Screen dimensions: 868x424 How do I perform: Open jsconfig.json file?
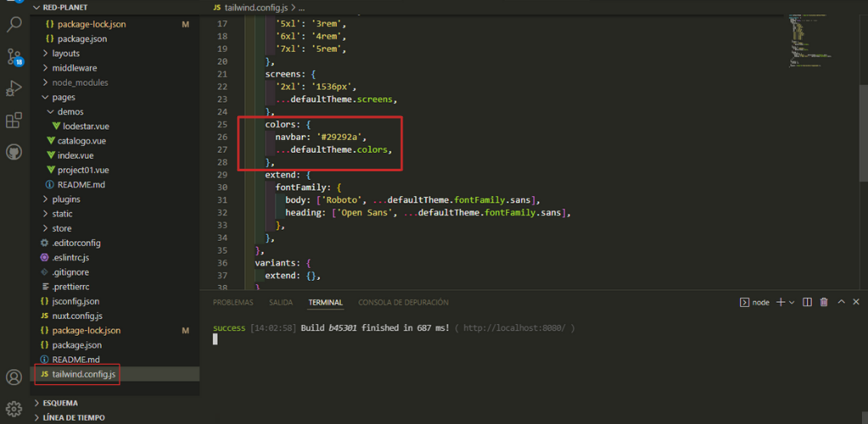pos(75,301)
